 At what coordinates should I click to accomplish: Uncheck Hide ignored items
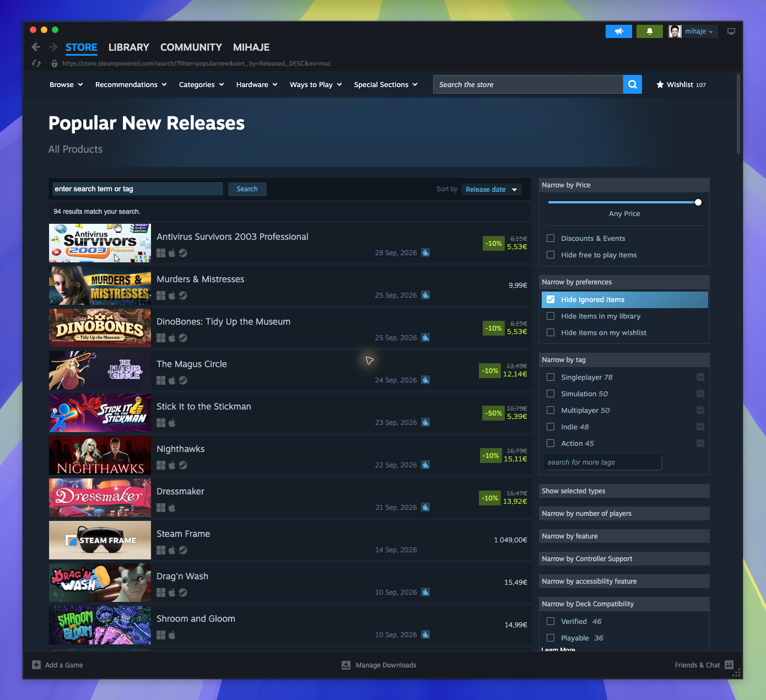tap(551, 299)
